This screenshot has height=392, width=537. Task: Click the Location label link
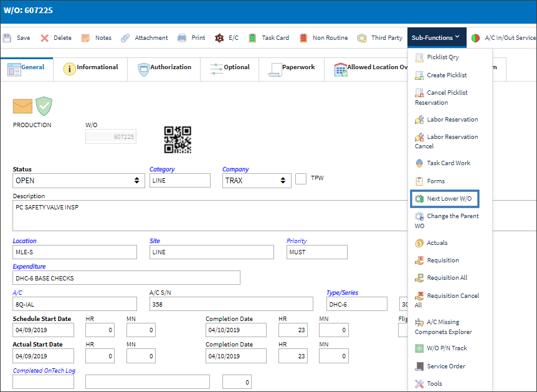24,241
